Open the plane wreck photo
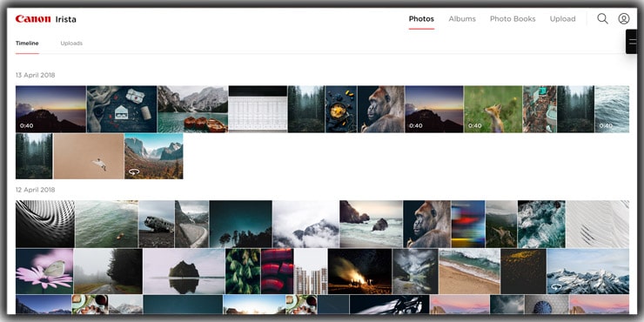 [x=157, y=224]
